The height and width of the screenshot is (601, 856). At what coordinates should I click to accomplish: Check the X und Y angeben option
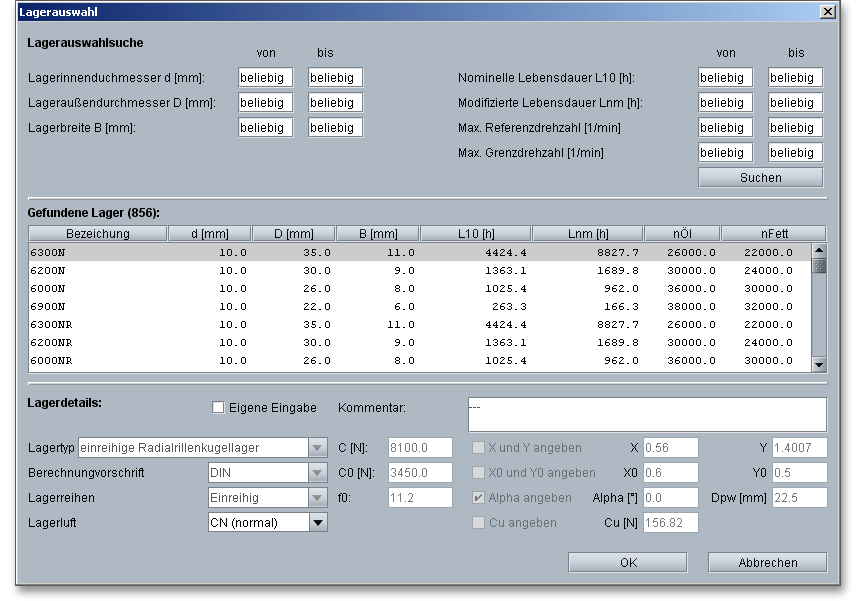[479, 448]
